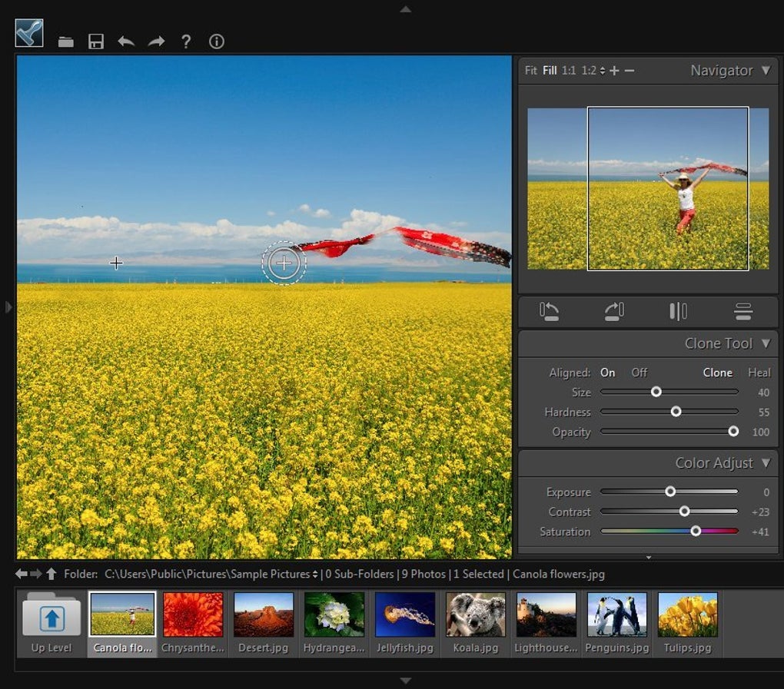Click the open folder icon in toolbar
The image size is (784, 689).
point(65,42)
